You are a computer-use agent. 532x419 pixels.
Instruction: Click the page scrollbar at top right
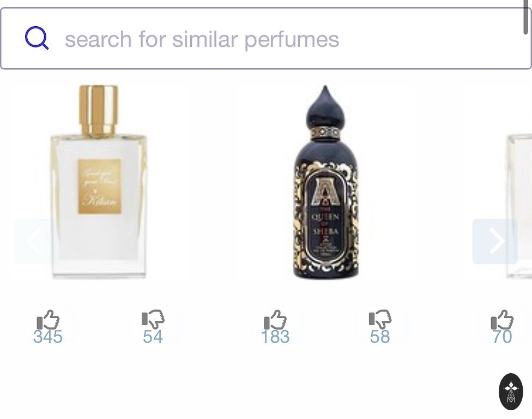click(525, 17)
